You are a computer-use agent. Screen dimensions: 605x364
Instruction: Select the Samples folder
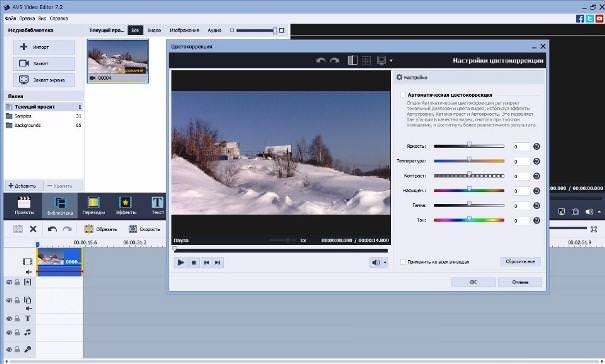click(43, 116)
